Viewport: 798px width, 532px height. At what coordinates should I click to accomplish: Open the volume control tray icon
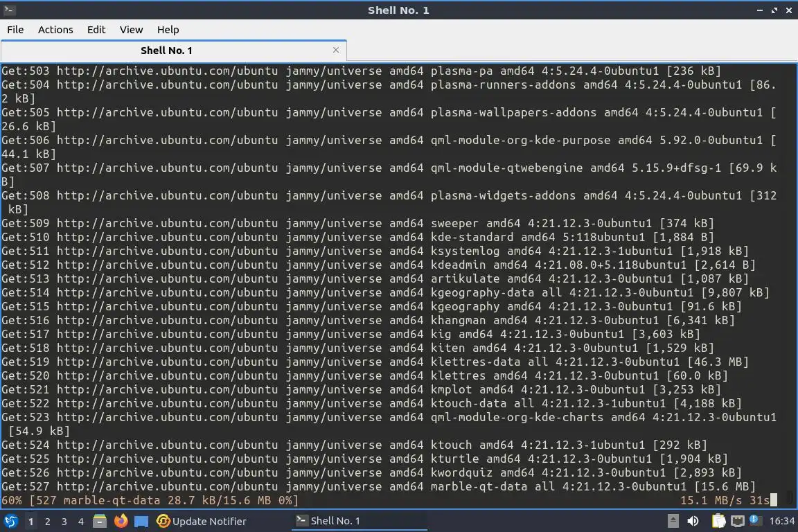(693, 521)
